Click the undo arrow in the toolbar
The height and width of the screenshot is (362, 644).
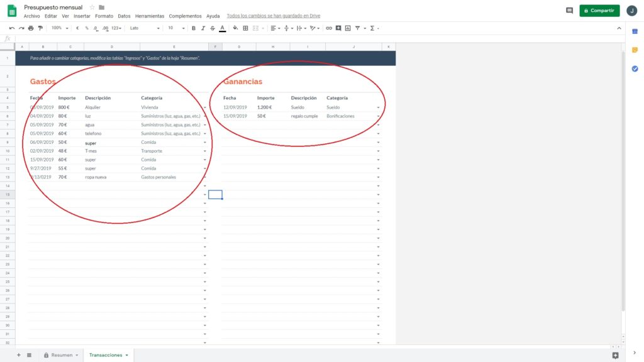pyautogui.click(x=11, y=28)
